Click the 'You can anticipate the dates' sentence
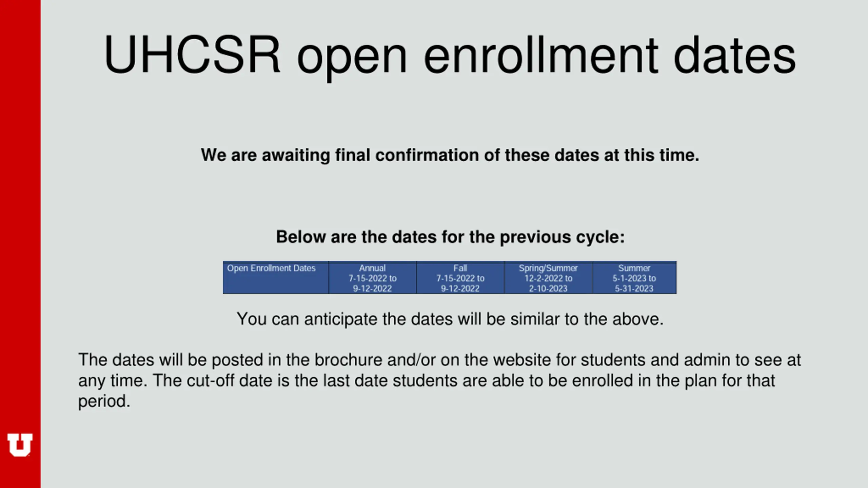868x488 pixels. tap(450, 319)
